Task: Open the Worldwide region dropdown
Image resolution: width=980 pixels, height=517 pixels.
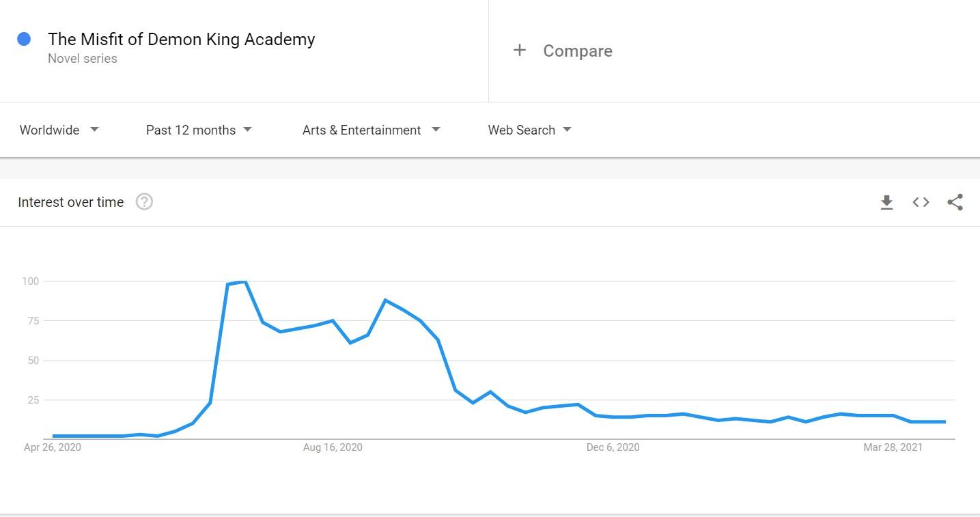Action: coord(59,130)
